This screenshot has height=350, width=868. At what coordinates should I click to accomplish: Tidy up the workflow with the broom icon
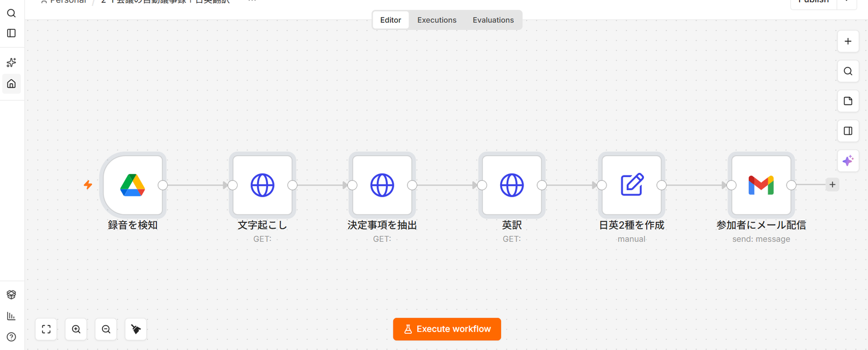(136, 329)
